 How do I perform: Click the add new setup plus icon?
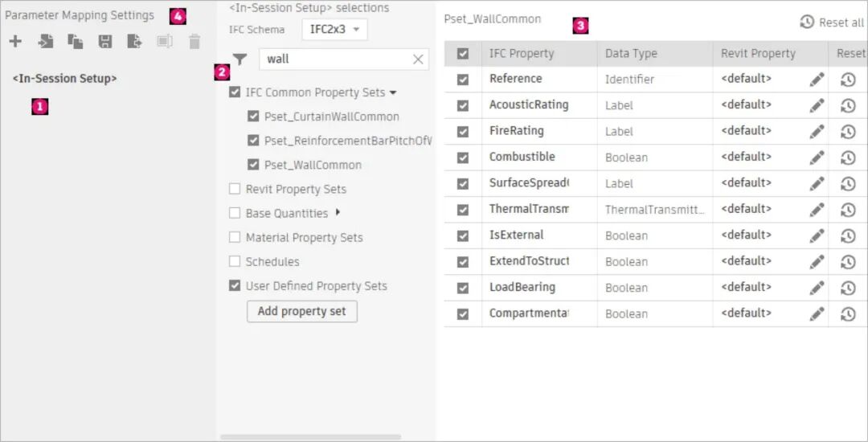coord(15,42)
